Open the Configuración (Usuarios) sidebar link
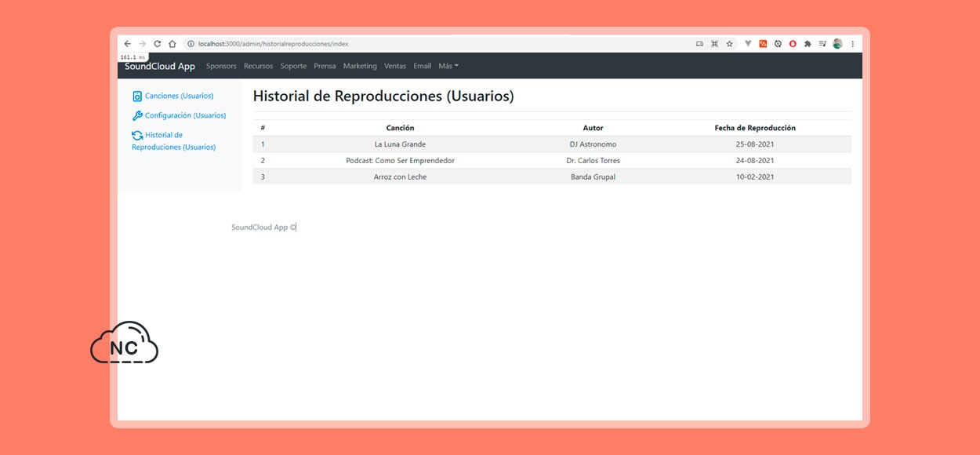 [x=185, y=115]
